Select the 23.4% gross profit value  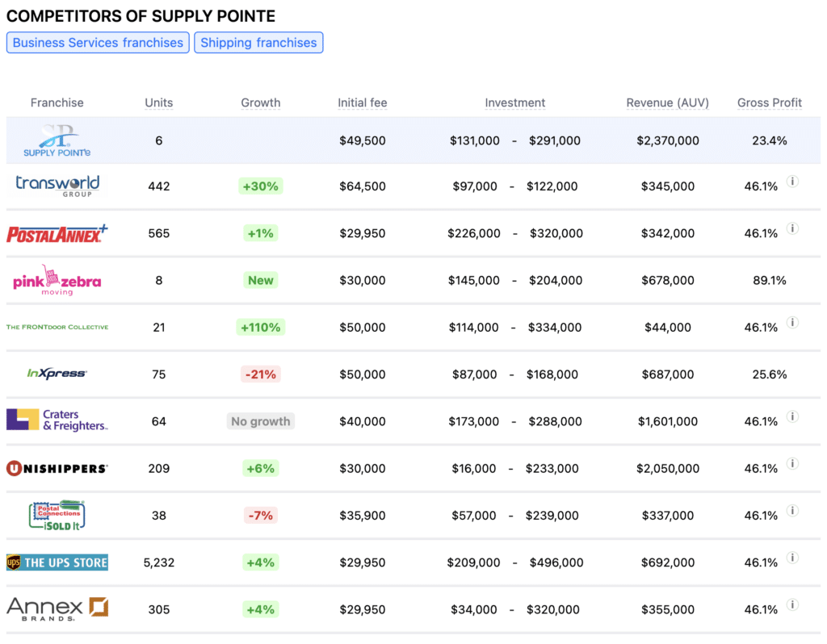770,140
